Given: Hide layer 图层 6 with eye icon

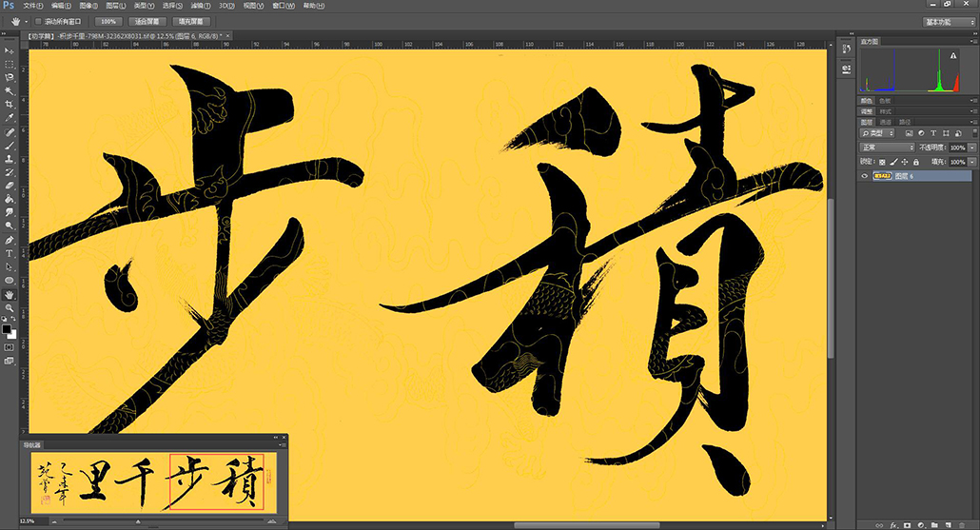Looking at the screenshot, I should pyautogui.click(x=864, y=176).
